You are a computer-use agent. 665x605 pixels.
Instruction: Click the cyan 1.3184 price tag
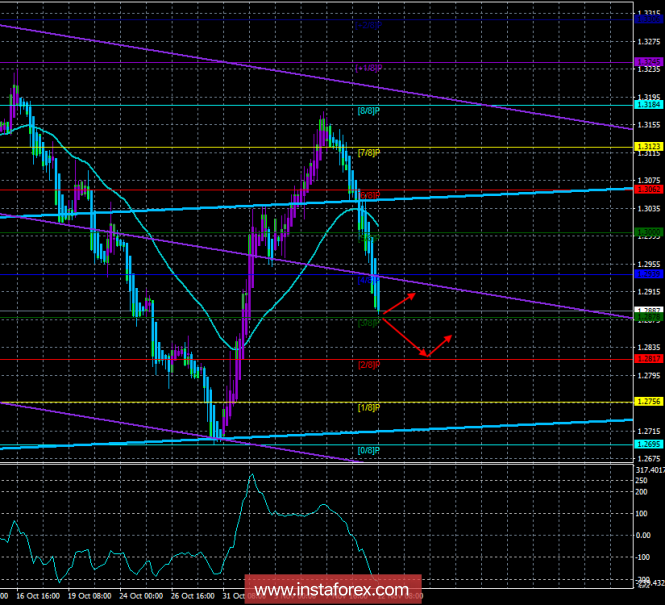(x=649, y=104)
